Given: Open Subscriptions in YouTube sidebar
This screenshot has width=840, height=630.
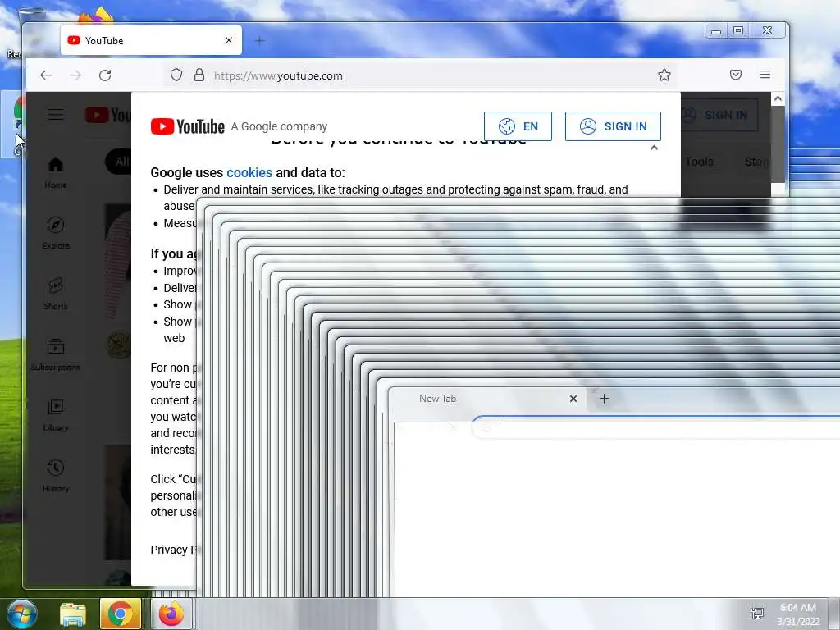Looking at the screenshot, I should (56, 354).
